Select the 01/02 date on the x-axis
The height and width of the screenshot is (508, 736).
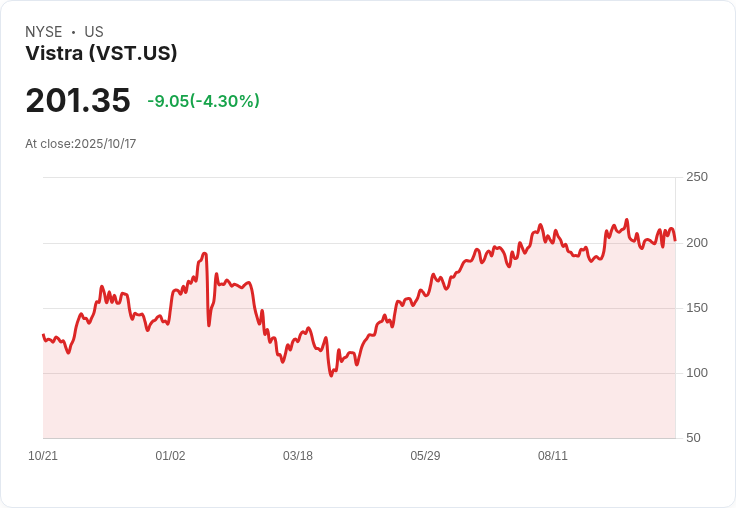(170, 456)
